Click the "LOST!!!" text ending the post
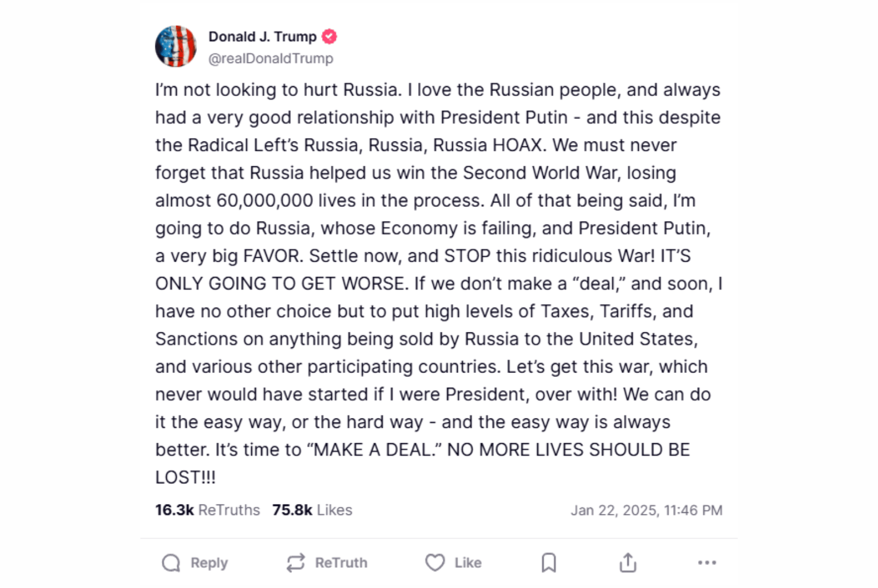Viewport: 878px width, 588px height. (x=185, y=477)
